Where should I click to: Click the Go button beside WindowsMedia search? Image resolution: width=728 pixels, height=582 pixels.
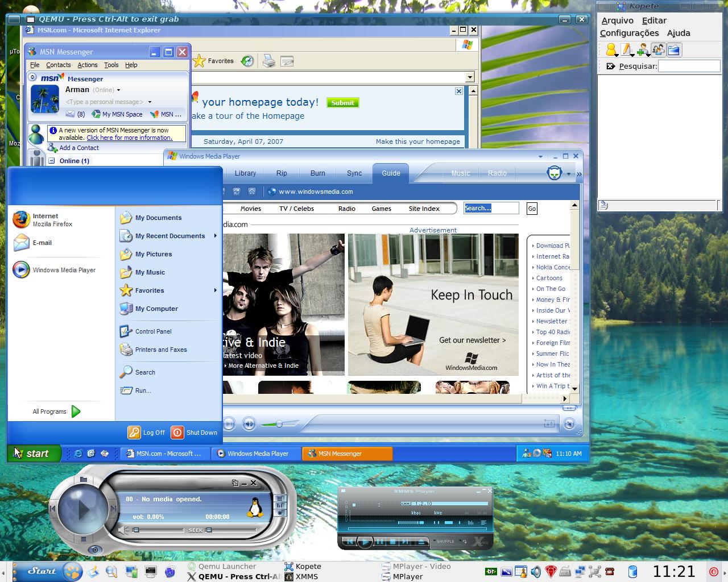tap(532, 209)
